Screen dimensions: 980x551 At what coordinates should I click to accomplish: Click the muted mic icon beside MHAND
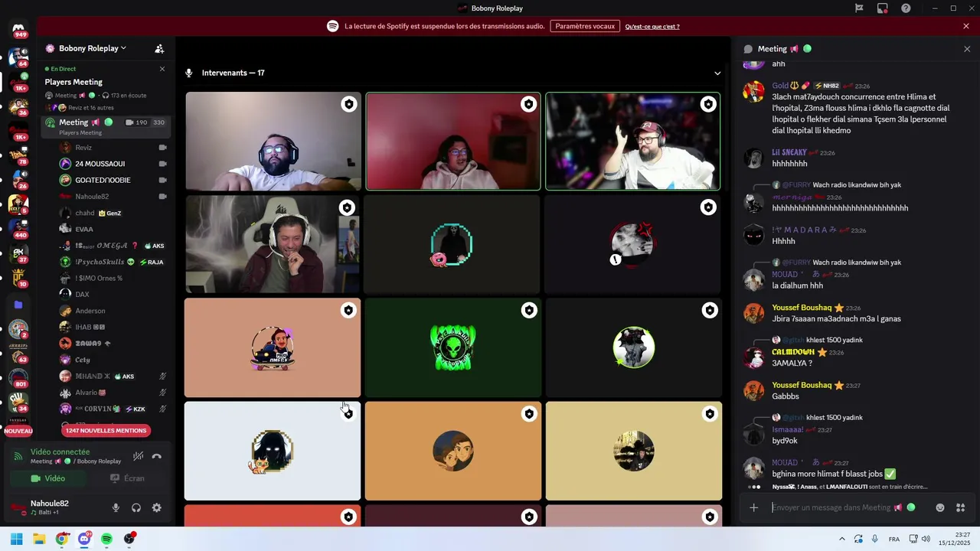pos(162,377)
